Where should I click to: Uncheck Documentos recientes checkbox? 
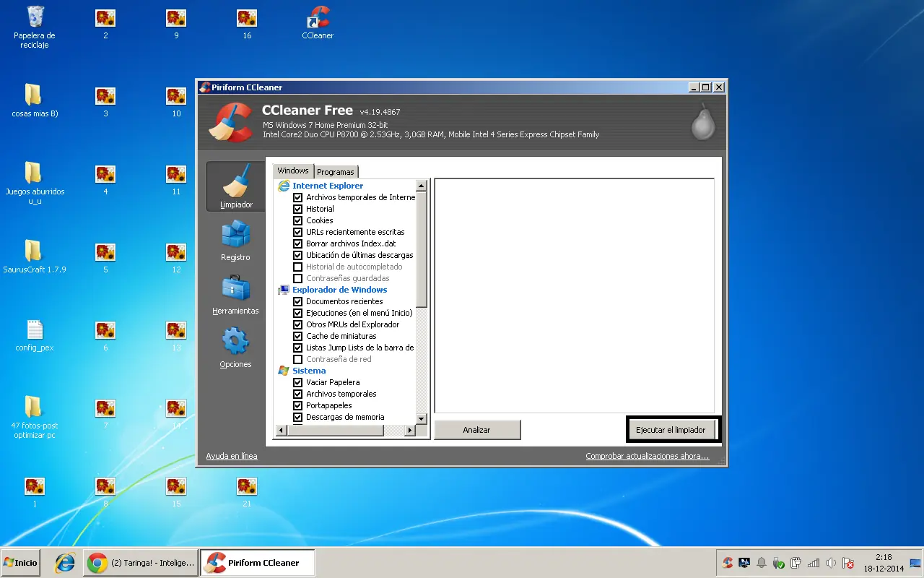pos(298,301)
